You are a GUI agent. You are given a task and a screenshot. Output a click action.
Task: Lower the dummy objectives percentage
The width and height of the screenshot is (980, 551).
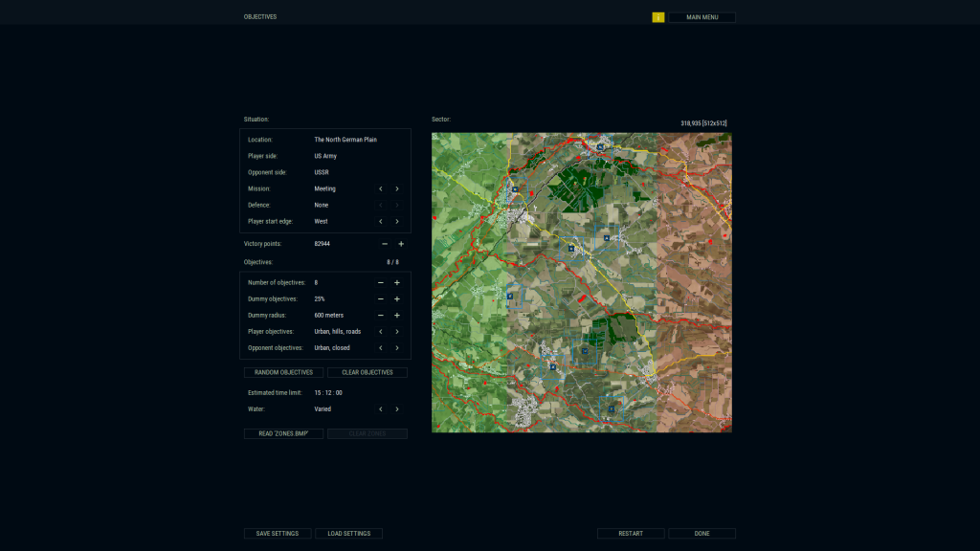pos(381,299)
